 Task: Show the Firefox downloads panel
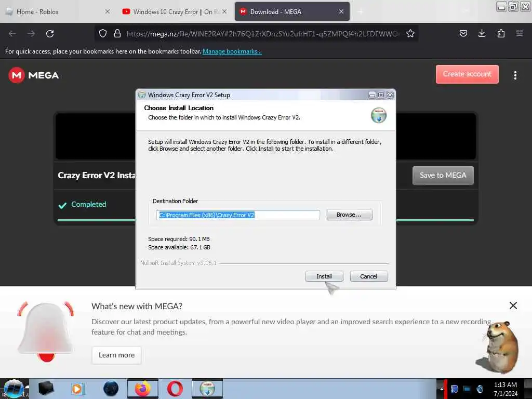point(482,33)
